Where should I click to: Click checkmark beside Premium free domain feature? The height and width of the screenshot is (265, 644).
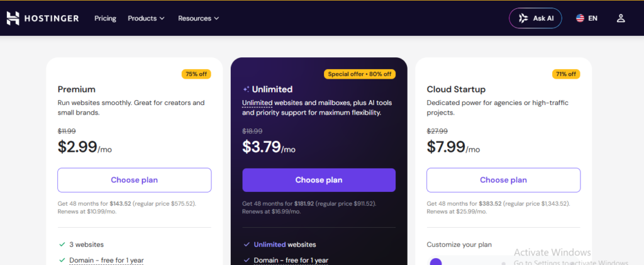62,260
